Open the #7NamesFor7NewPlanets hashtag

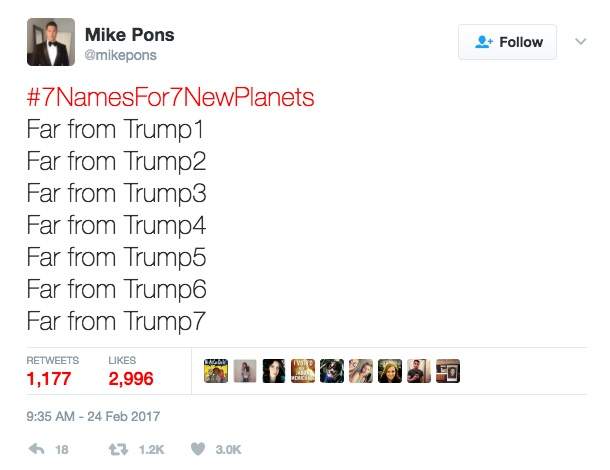(170, 98)
